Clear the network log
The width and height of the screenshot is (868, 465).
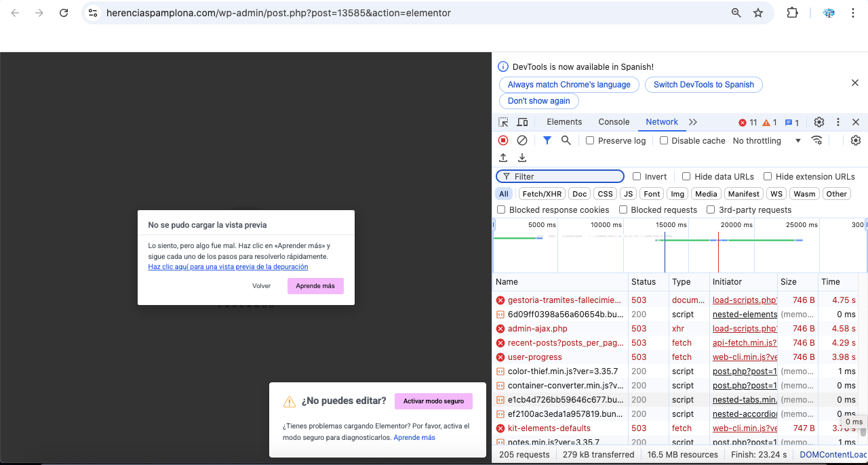pyautogui.click(x=522, y=140)
